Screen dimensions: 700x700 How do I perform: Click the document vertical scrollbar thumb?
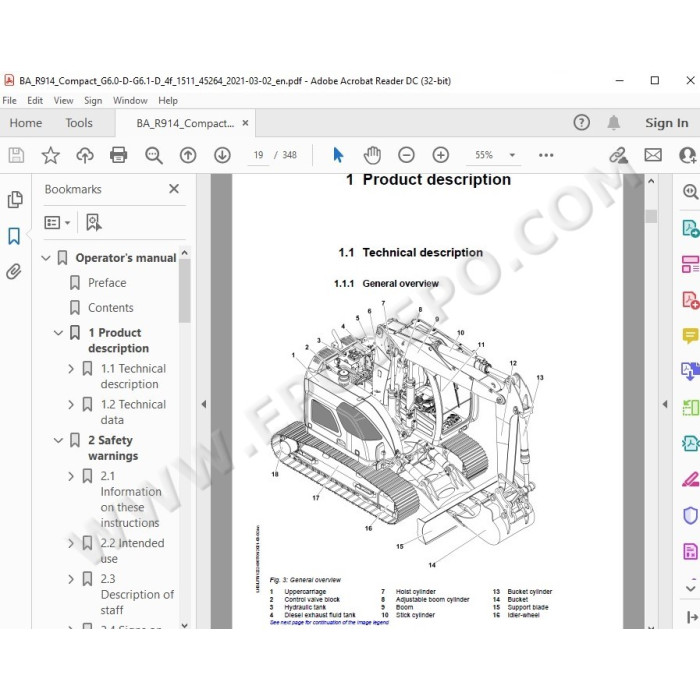coord(651,216)
